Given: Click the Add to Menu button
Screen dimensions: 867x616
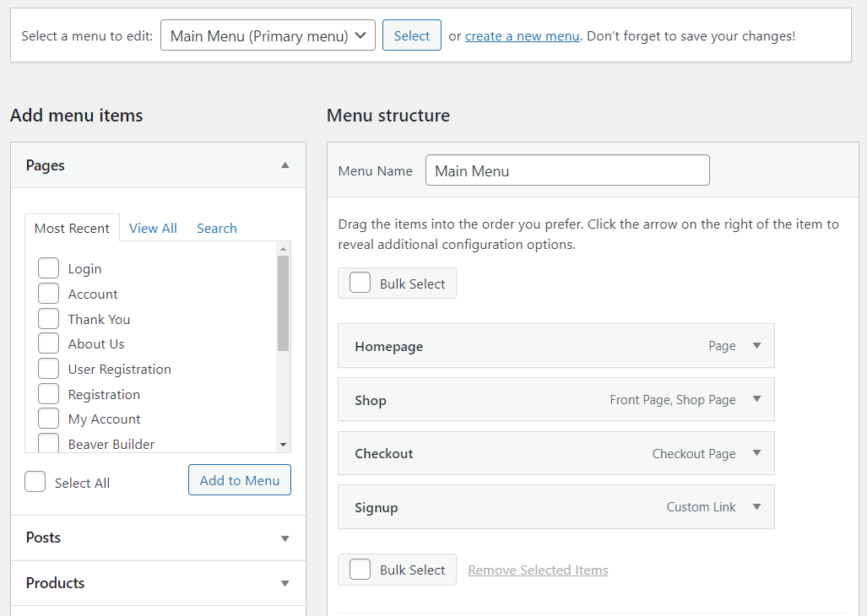Looking at the screenshot, I should click(x=239, y=479).
